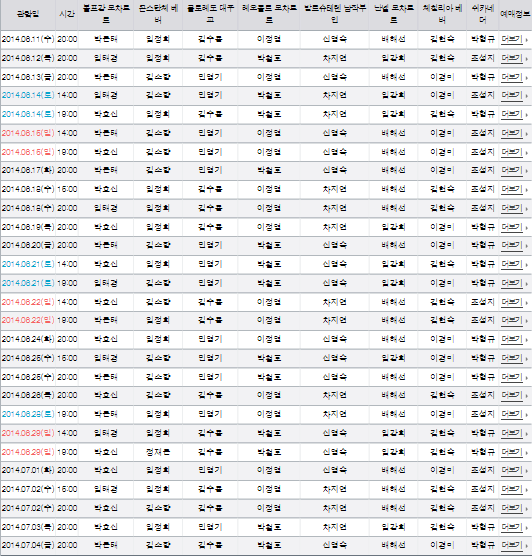
Task: Click the 시간 column header
Action: coord(67,14)
